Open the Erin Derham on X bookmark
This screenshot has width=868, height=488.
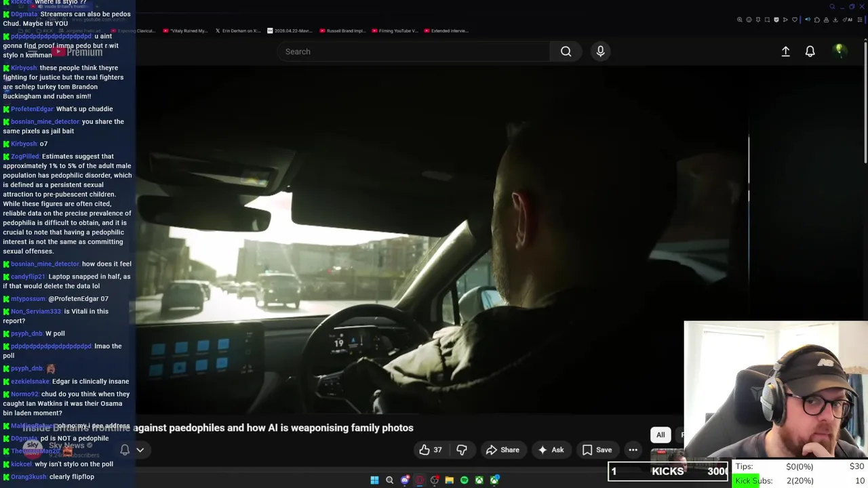click(x=237, y=30)
